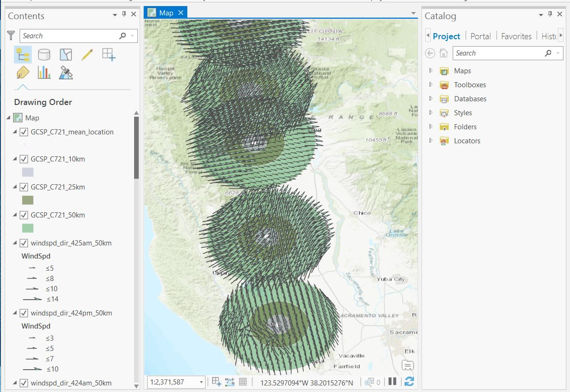Select List By Editing pencil icon
The image size is (570, 392).
(x=87, y=55)
